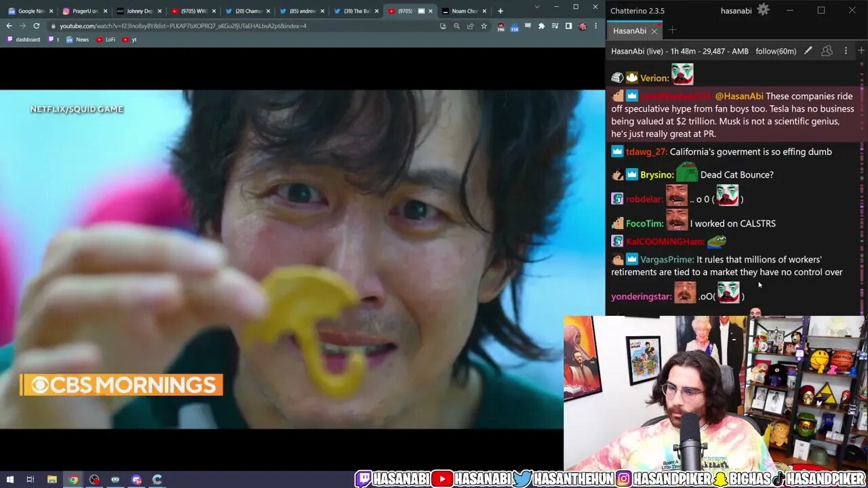Image resolution: width=868 pixels, height=488 pixels.
Task: Switch to the PragerU Instagram tab
Action: click(84, 11)
